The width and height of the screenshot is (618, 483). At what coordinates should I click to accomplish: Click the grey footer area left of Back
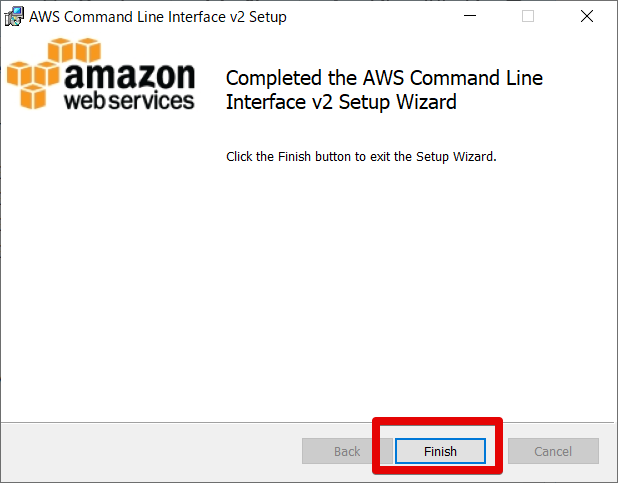(150, 451)
